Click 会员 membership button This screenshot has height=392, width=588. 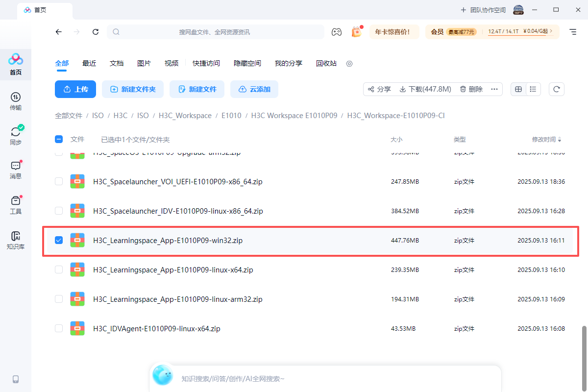[437, 32]
